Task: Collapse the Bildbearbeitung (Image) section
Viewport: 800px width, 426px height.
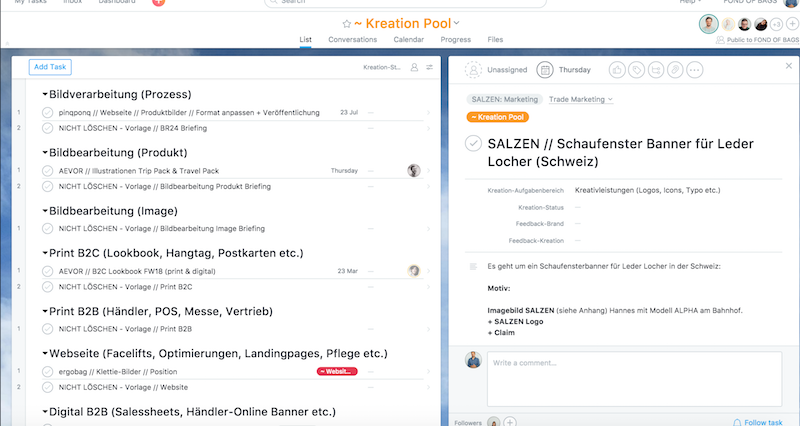Action: (x=45, y=211)
